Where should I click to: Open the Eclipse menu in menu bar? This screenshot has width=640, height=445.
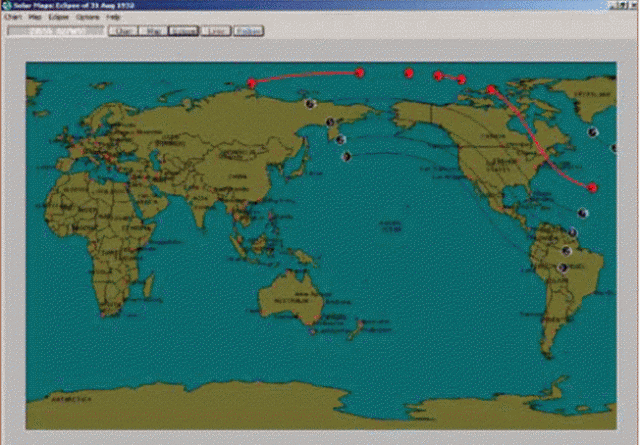pos(60,18)
